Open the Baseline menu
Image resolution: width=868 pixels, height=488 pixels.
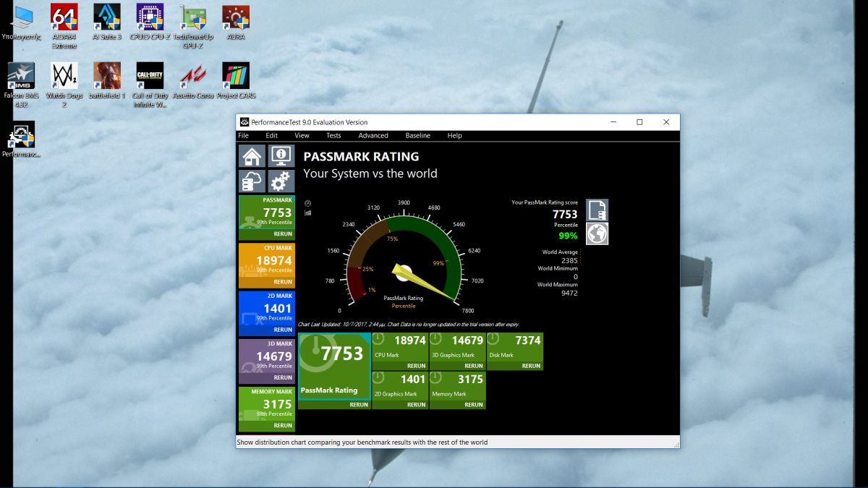pos(418,135)
